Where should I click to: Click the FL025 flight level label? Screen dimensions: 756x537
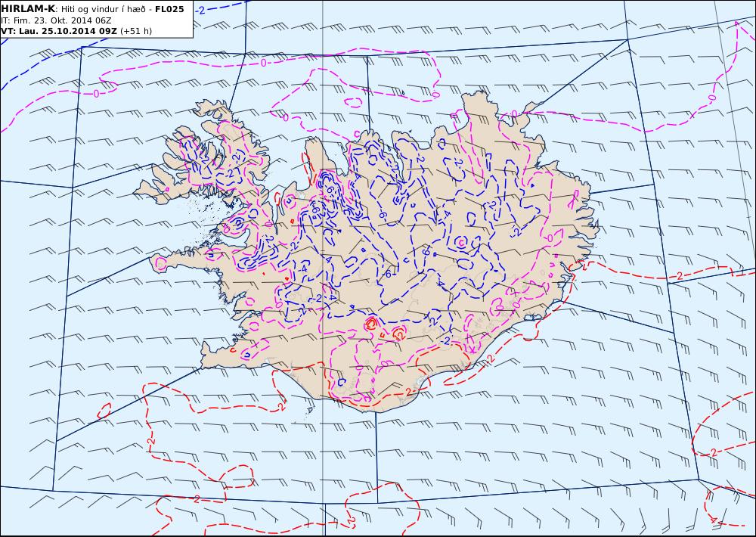point(169,9)
